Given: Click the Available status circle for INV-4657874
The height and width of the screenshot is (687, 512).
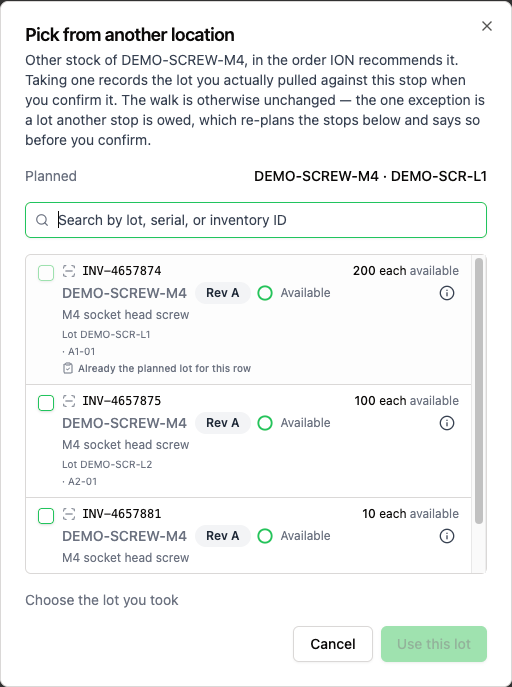Looking at the screenshot, I should click(265, 293).
